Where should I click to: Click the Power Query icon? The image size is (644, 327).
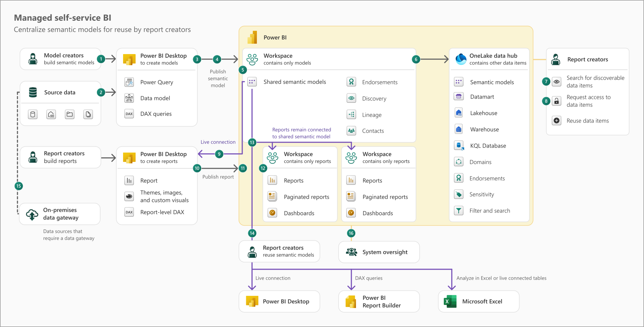129,82
